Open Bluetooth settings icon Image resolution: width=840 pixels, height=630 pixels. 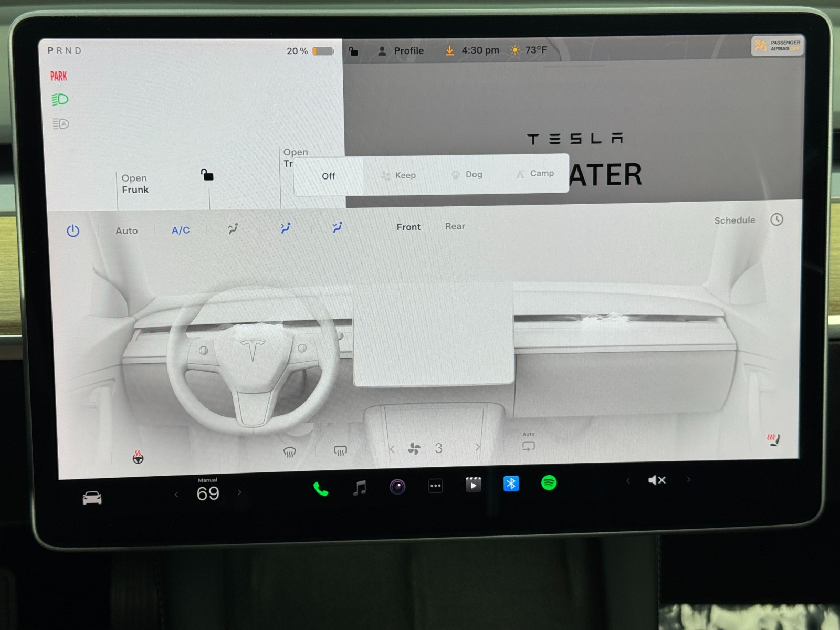tap(511, 484)
